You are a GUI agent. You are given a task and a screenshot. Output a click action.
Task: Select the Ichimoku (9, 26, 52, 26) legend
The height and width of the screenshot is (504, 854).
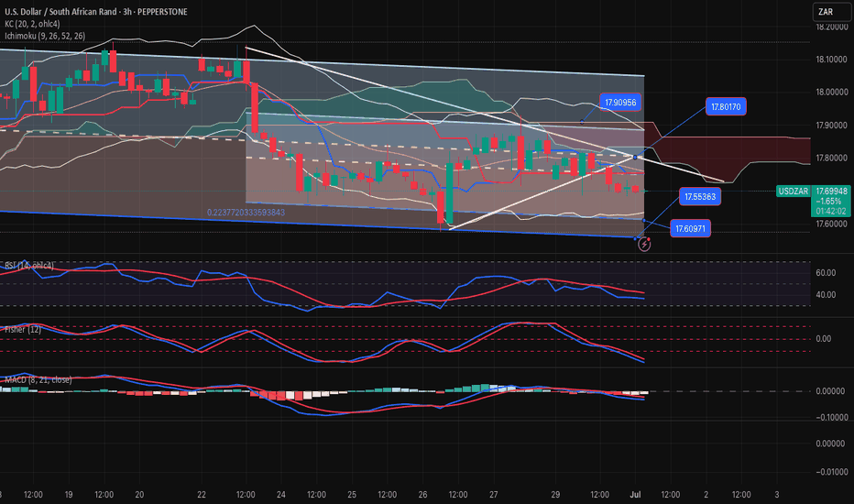(45, 36)
